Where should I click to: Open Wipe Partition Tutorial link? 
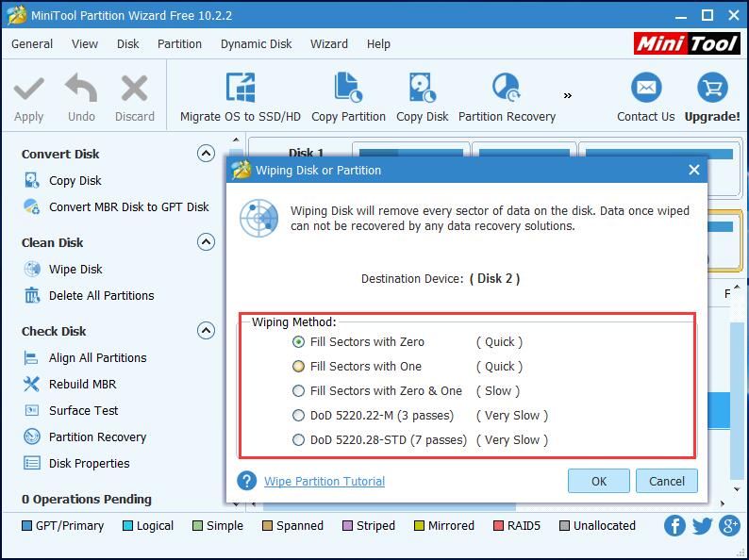click(x=325, y=481)
